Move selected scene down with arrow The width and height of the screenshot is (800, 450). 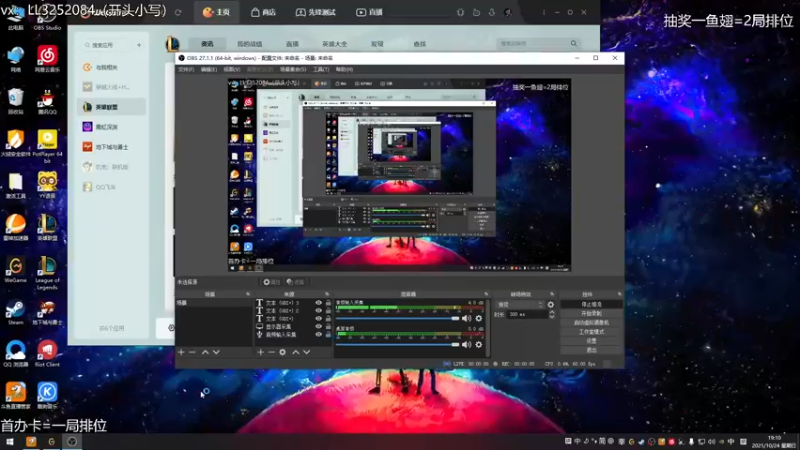pos(216,352)
